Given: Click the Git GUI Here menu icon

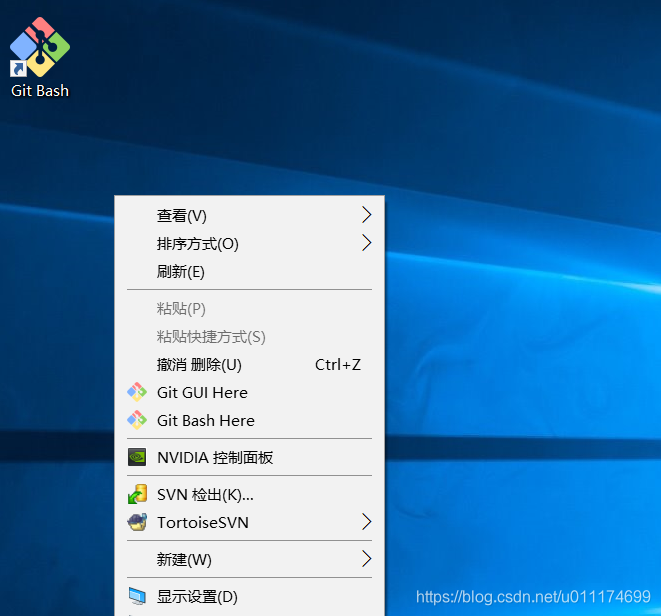Looking at the screenshot, I should [137, 392].
